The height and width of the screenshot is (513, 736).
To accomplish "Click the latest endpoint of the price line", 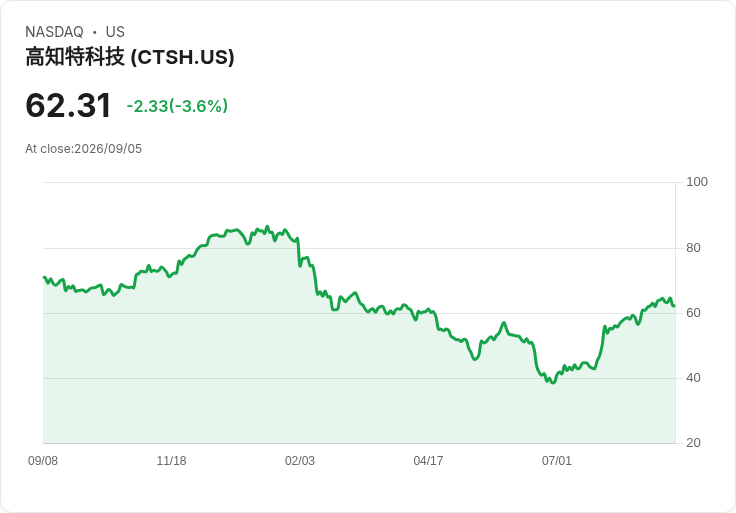I will point(675,306).
